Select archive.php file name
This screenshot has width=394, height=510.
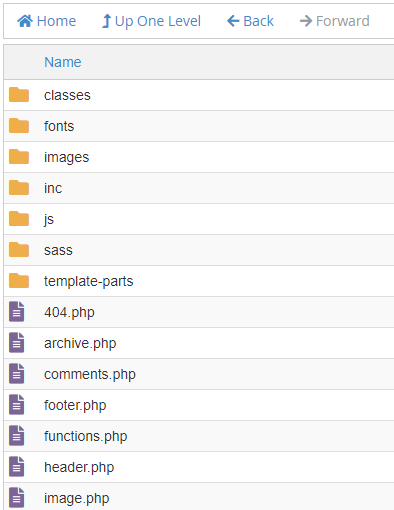point(80,343)
